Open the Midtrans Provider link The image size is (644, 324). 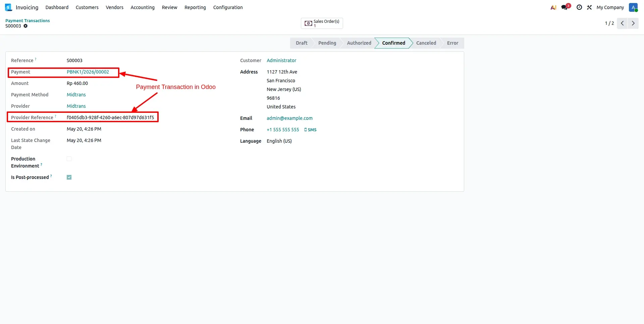pyautogui.click(x=76, y=106)
